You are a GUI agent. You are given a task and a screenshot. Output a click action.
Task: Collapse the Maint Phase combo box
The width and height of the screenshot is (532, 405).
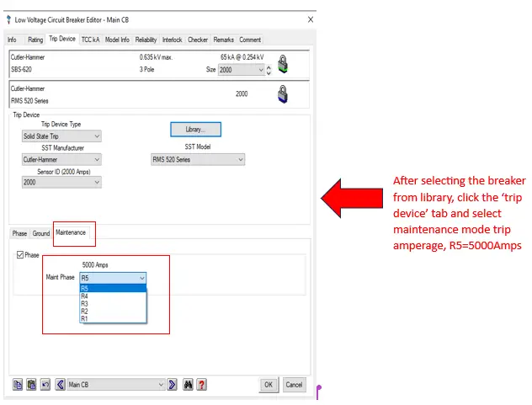point(142,278)
